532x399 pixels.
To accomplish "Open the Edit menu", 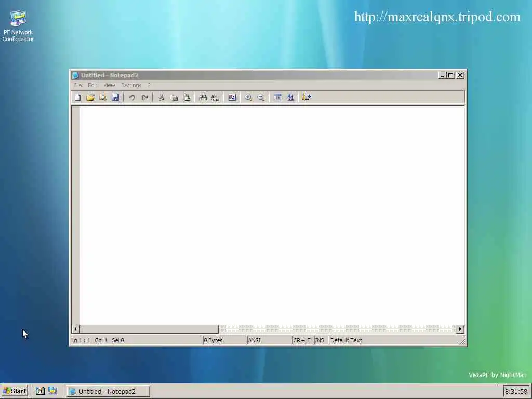I will [92, 85].
